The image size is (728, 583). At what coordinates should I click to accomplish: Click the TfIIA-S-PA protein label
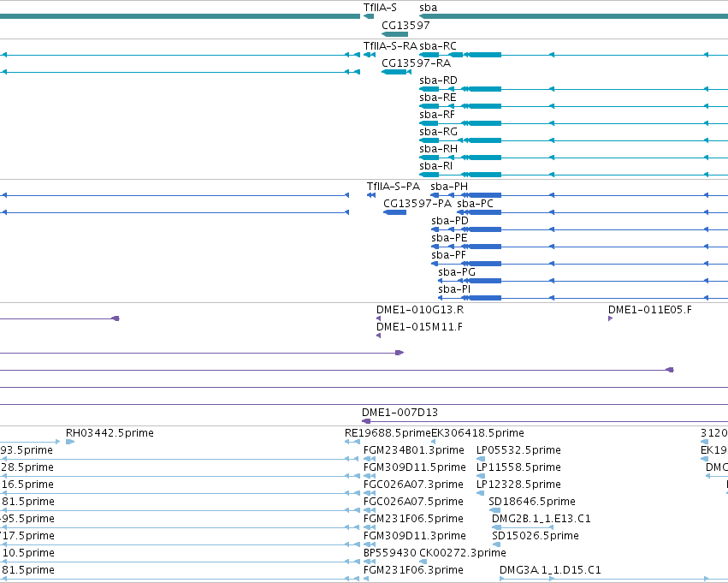pyautogui.click(x=394, y=187)
